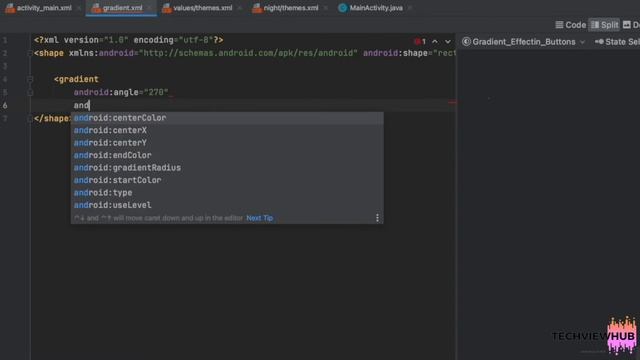This screenshot has width=640, height=360.
Task: Open the night/themes.xml tab
Action: coord(286,8)
